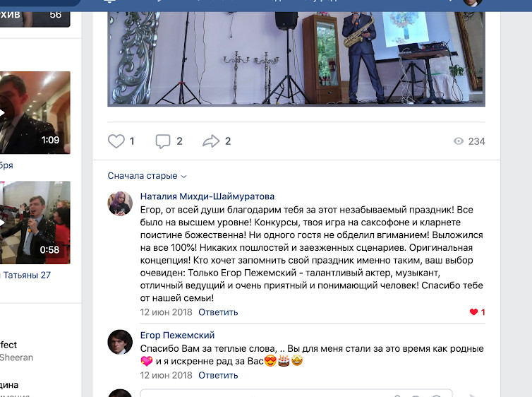Play the 1:09 sidebar video
This screenshot has width=532, height=397.
pos(35,113)
